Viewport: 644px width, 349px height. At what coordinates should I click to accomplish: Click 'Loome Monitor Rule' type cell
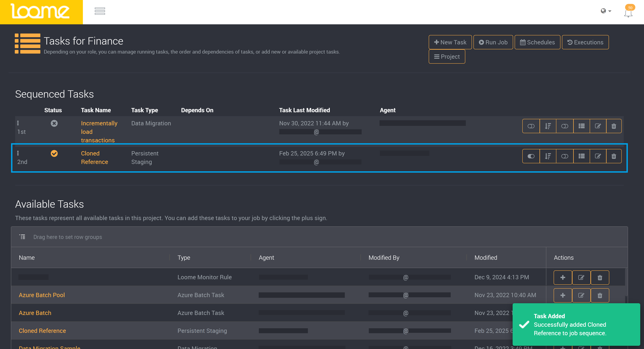click(205, 277)
